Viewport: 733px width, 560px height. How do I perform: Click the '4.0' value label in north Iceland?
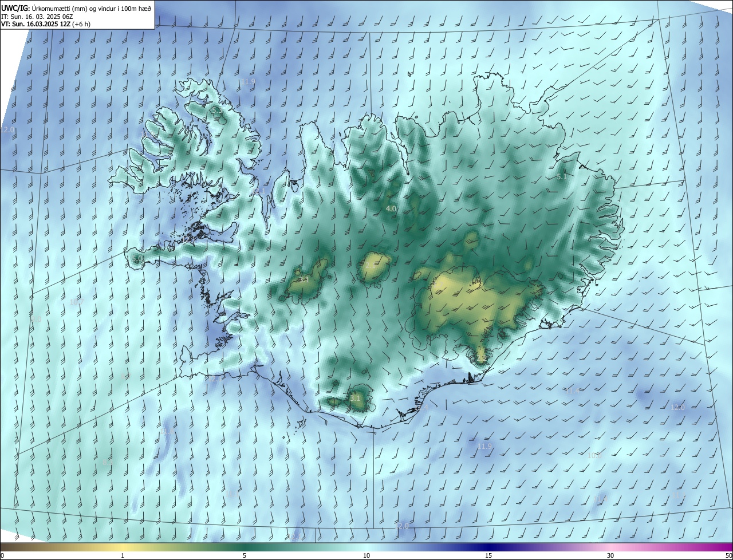(x=391, y=209)
